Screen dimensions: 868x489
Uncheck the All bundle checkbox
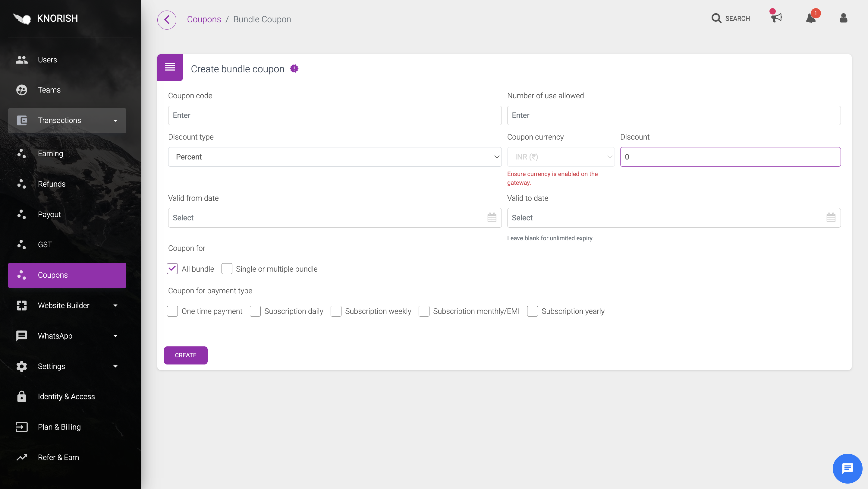[x=172, y=269]
